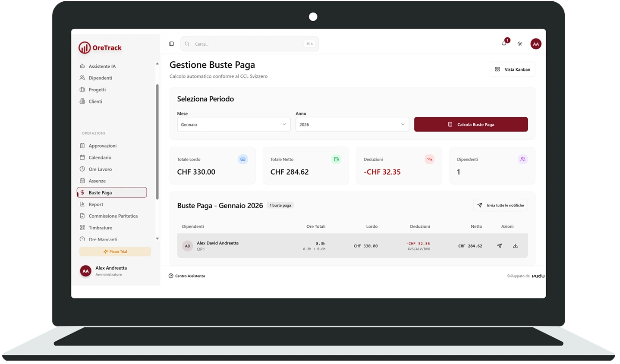Click the notification bell icon

coord(504,44)
